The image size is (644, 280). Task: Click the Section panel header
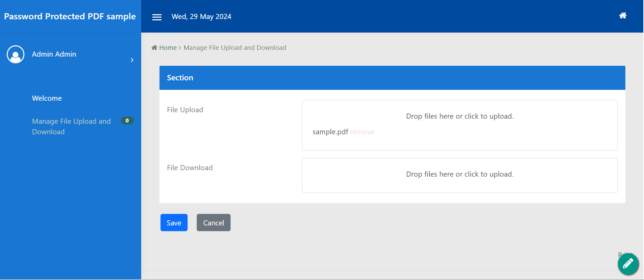click(x=392, y=78)
